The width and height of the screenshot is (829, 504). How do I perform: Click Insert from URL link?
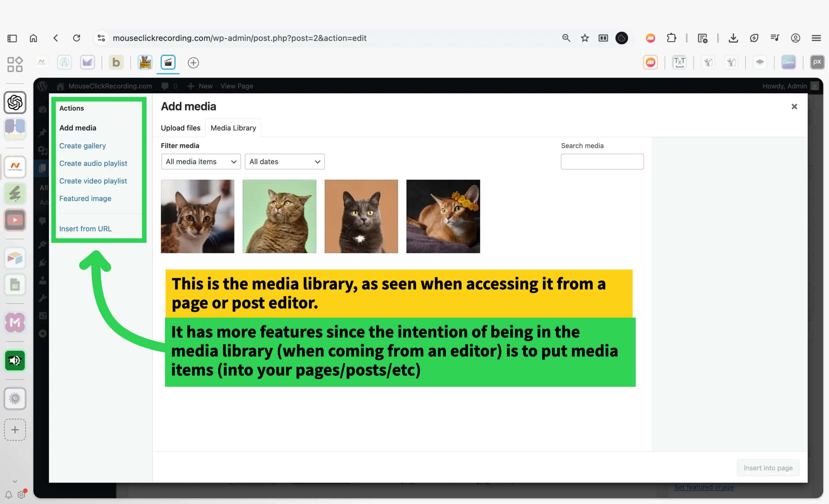coord(85,229)
